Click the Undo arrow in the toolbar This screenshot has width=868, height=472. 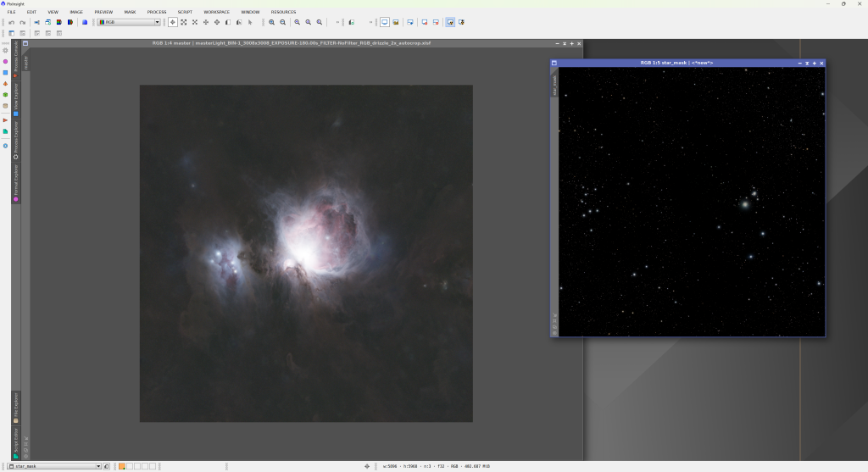tap(12, 22)
